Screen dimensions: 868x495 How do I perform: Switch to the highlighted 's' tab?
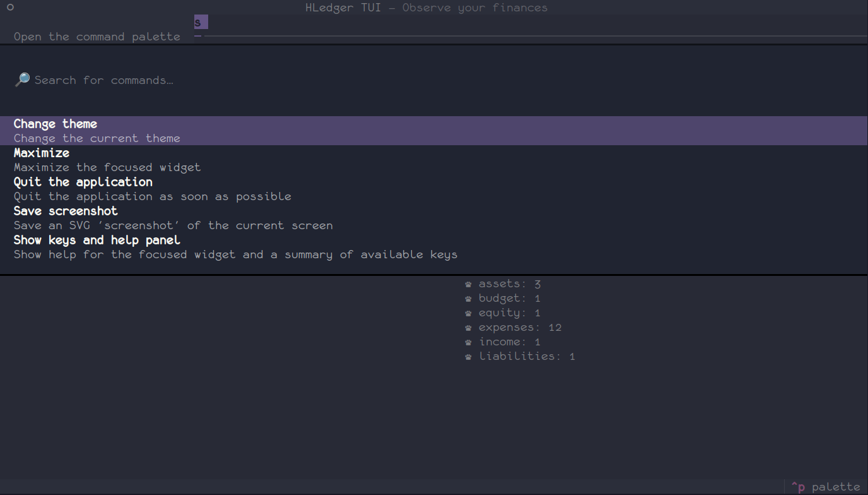click(201, 23)
